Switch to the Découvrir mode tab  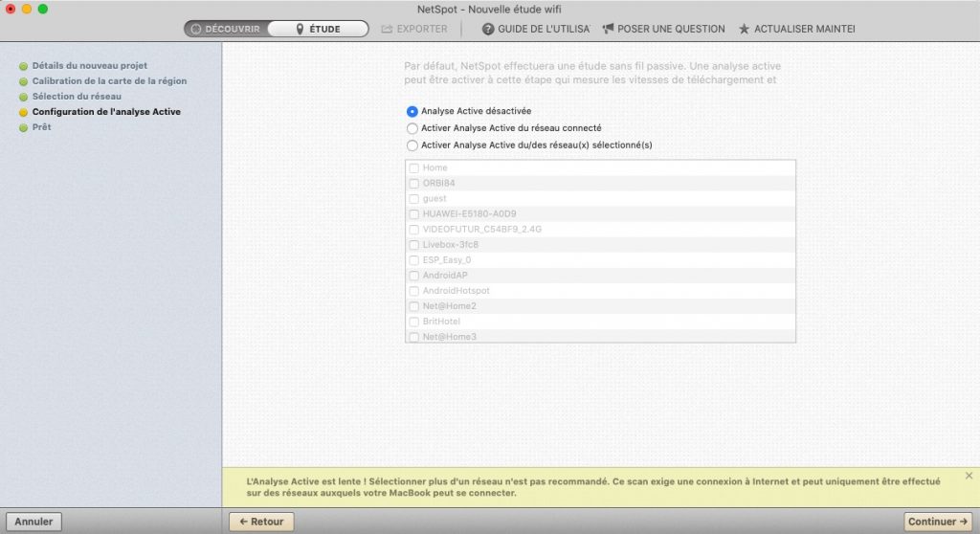(x=226, y=29)
